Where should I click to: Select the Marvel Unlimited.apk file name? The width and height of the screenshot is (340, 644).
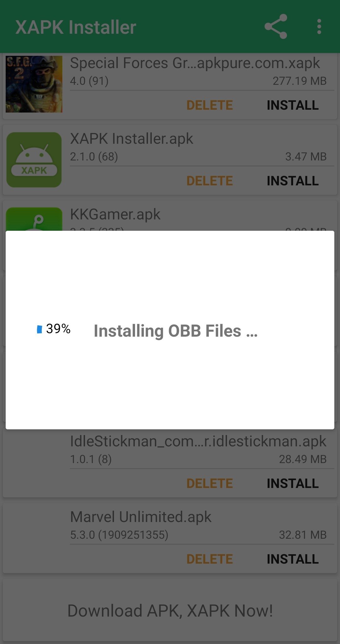(141, 517)
